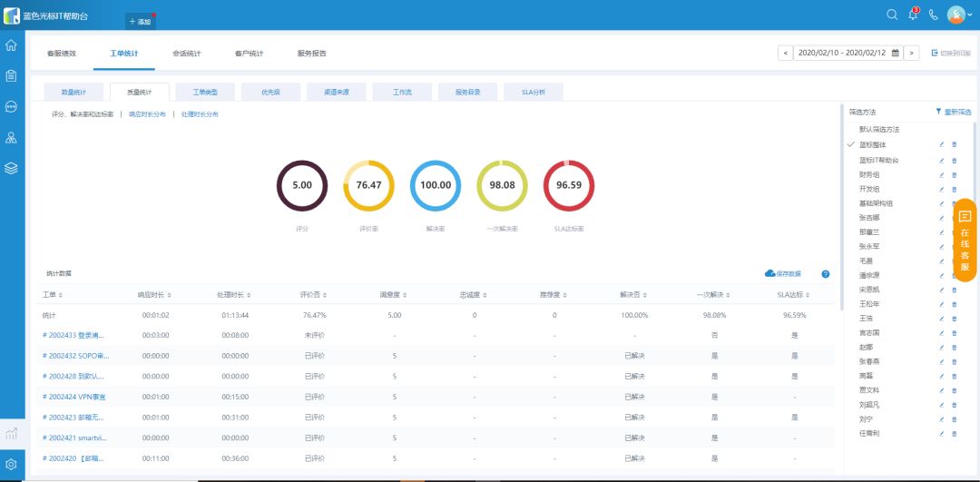Select the 王浩 filter entry

pyautogui.click(x=866, y=319)
